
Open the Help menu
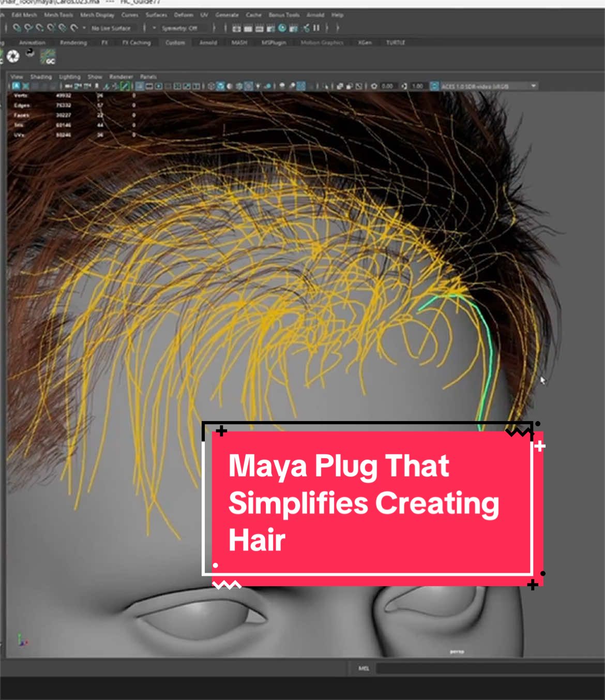pos(338,15)
